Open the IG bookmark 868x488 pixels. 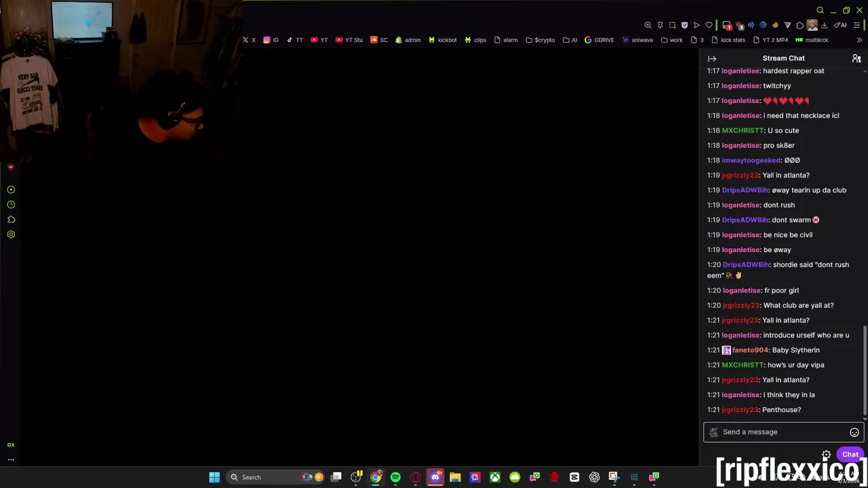coord(271,40)
